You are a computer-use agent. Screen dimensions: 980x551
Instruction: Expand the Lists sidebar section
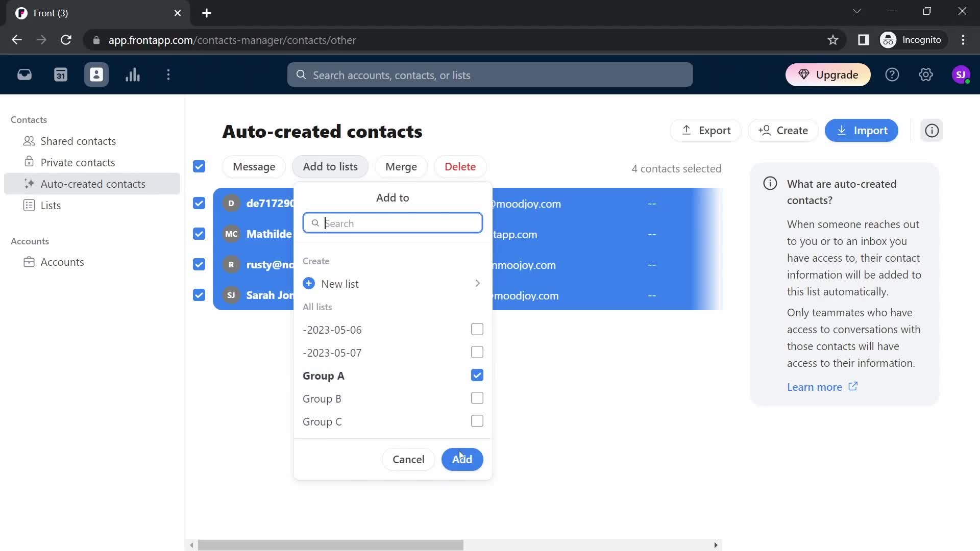[x=51, y=205]
